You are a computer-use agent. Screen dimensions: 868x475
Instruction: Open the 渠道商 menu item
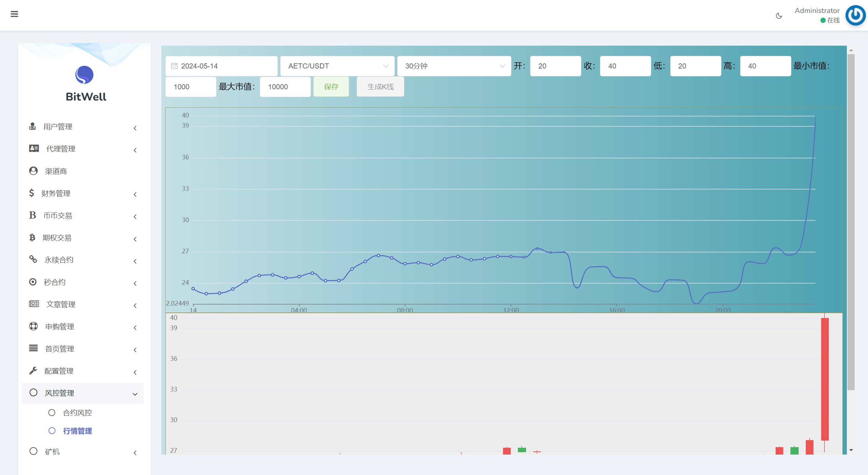tap(56, 171)
